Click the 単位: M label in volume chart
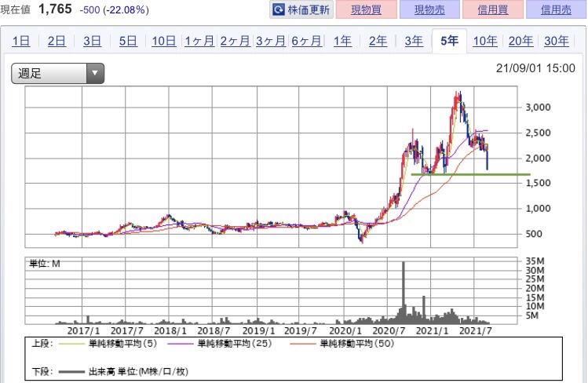The width and height of the screenshot is (588, 383). (x=45, y=264)
